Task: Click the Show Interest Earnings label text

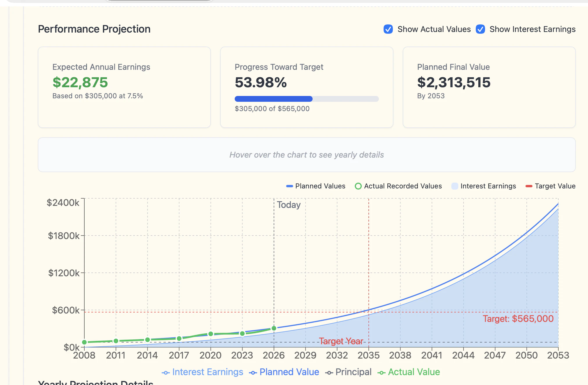Action: click(x=532, y=29)
